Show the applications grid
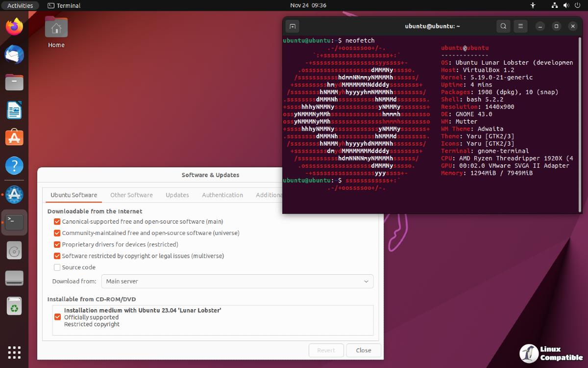This screenshot has height=368, width=588. [x=14, y=352]
